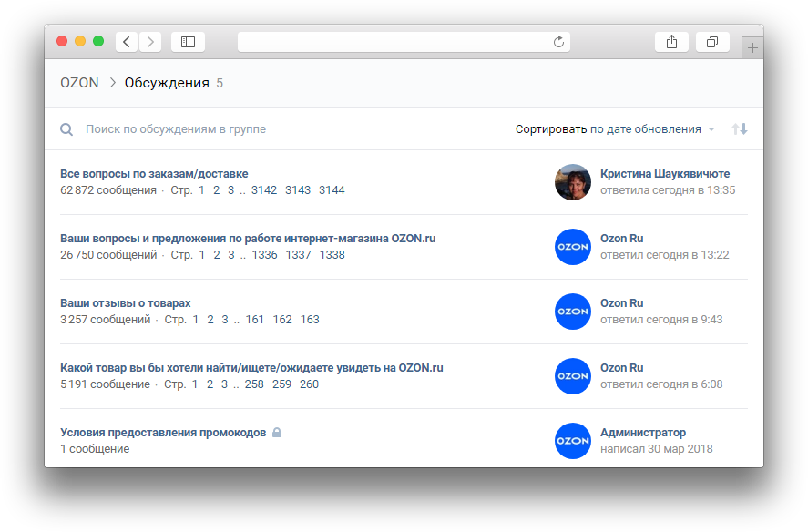The height and width of the screenshot is (532, 808).
Task: Go to page 163 of reviews topic
Action: pyautogui.click(x=310, y=320)
